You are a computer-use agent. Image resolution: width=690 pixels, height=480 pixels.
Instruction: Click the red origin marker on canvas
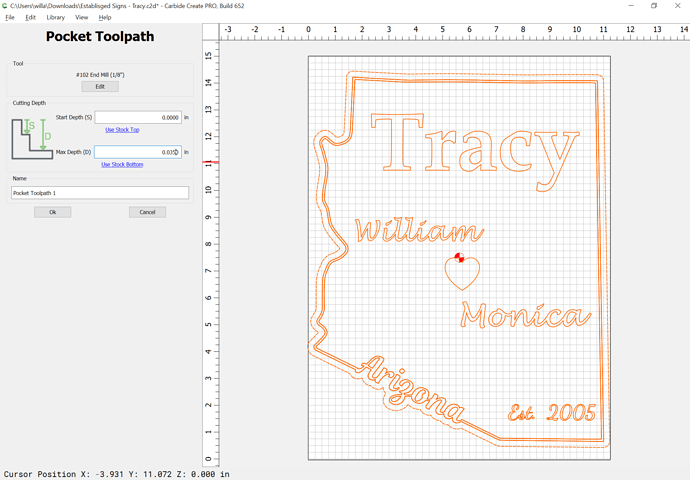tap(459, 257)
